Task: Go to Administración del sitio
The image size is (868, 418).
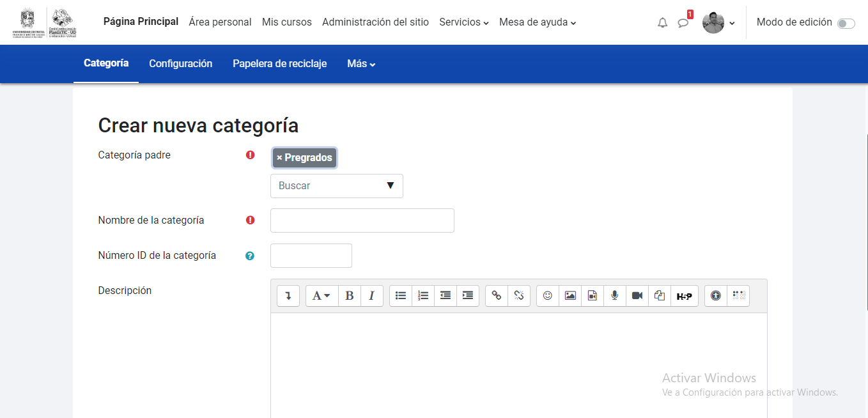Action: point(375,22)
